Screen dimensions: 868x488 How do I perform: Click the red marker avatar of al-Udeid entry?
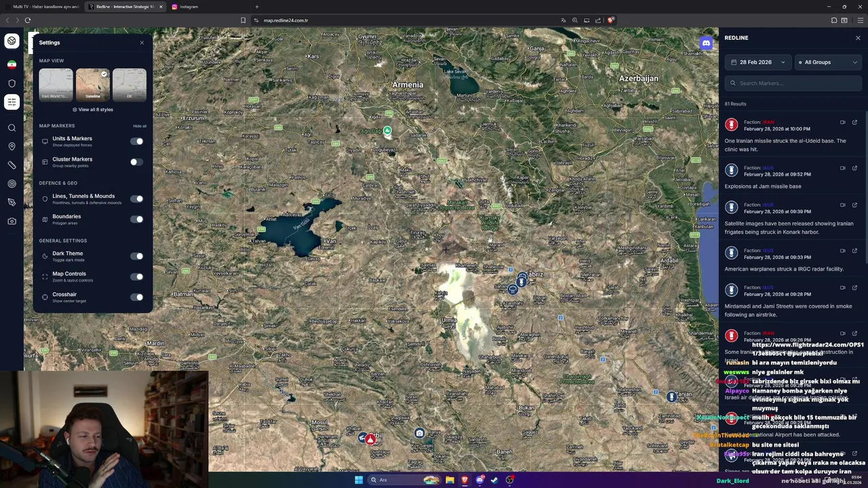point(731,125)
